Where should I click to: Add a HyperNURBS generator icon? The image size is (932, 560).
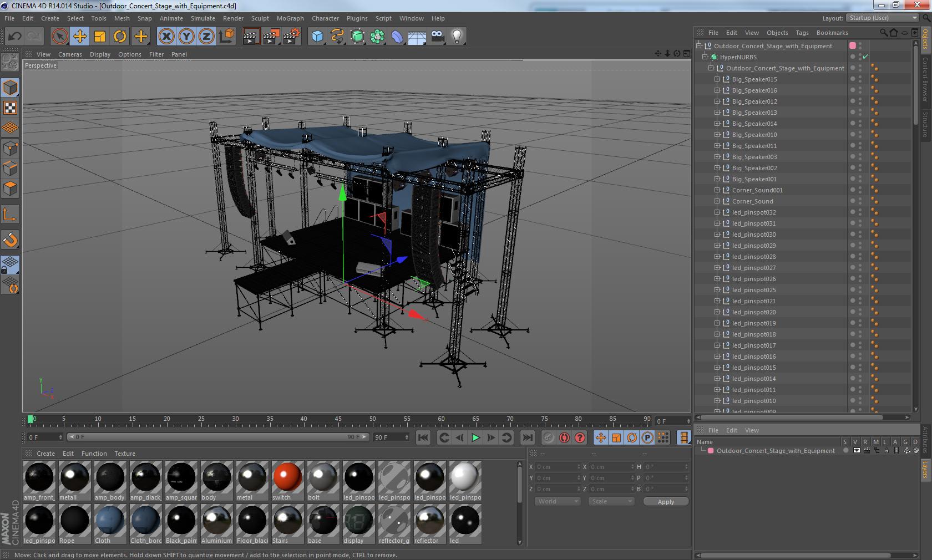(358, 37)
